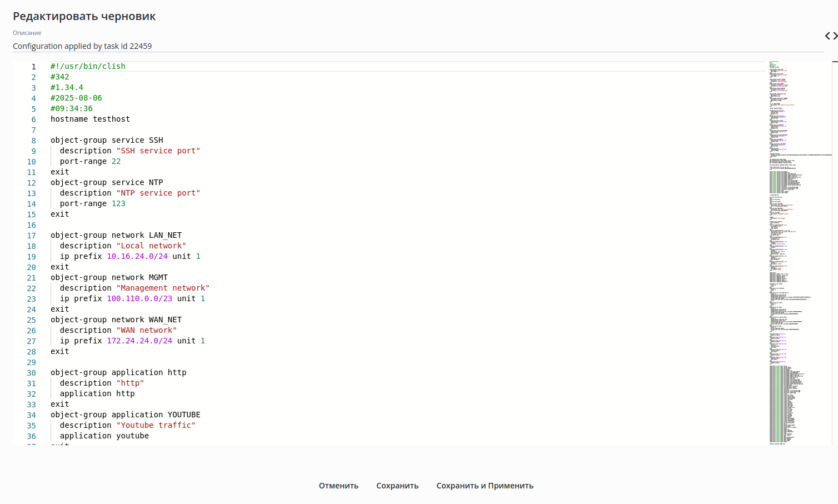This screenshot has width=838, height=504.
Task: Click the "Youtube traffic" description string
Action: coord(156,425)
